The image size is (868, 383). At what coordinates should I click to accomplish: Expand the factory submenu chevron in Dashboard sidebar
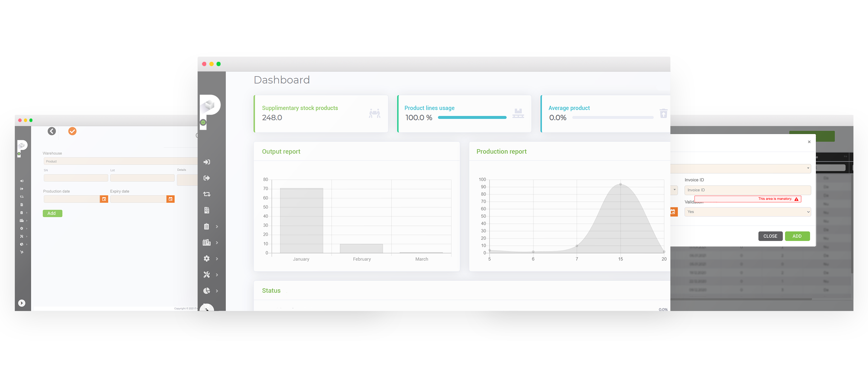(x=217, y=243)
